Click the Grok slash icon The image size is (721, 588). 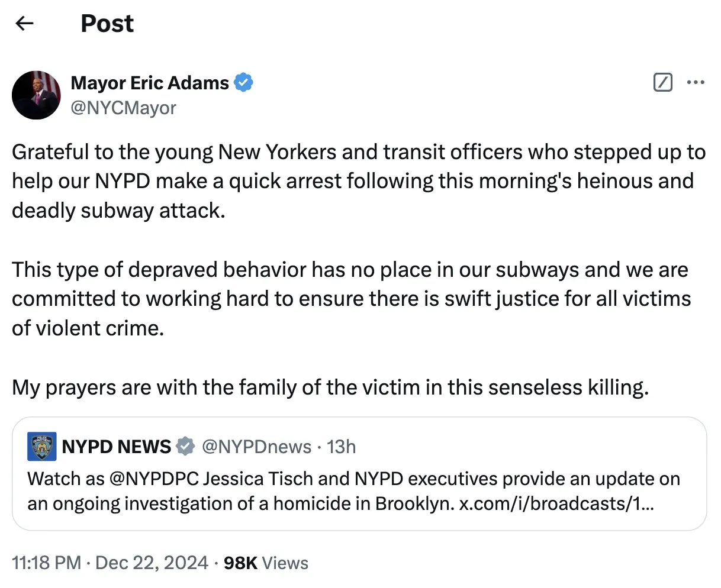pos(663,83)
